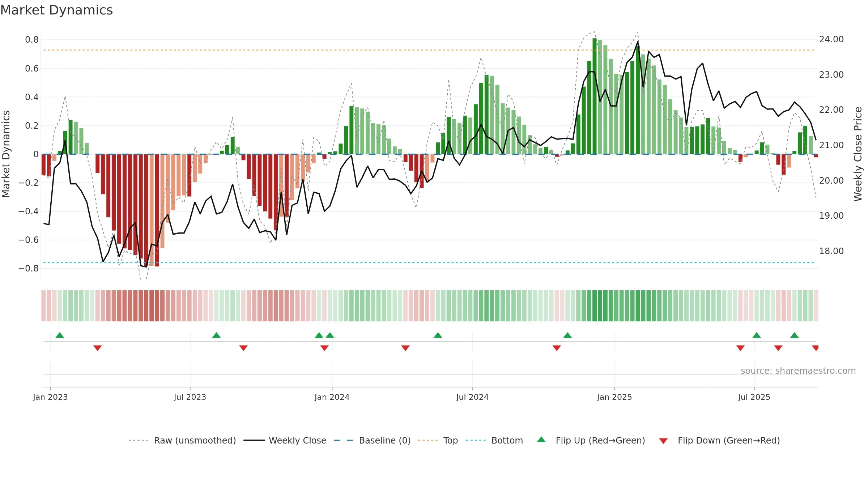Click the 19.00 right price axis label
Screen dimensions: 868x488
pyautogui.click(x=831, y=216)
